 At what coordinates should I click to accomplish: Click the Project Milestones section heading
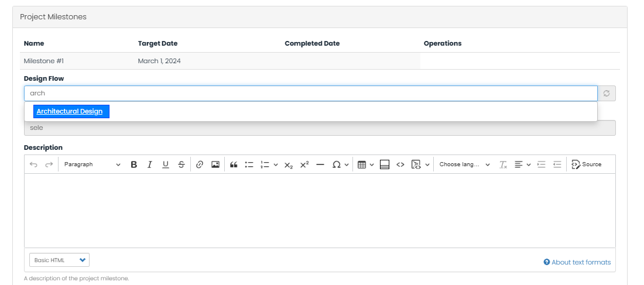53,17
